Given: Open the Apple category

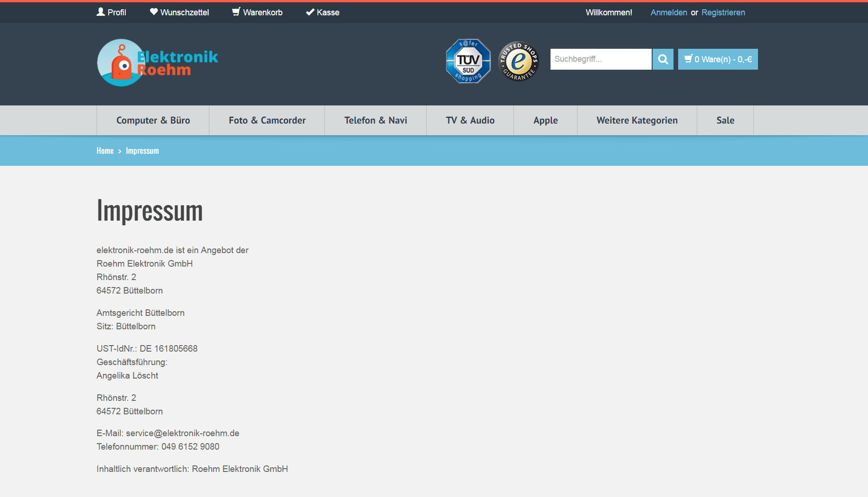Looking at the screenshot, I should pos(545,120).
